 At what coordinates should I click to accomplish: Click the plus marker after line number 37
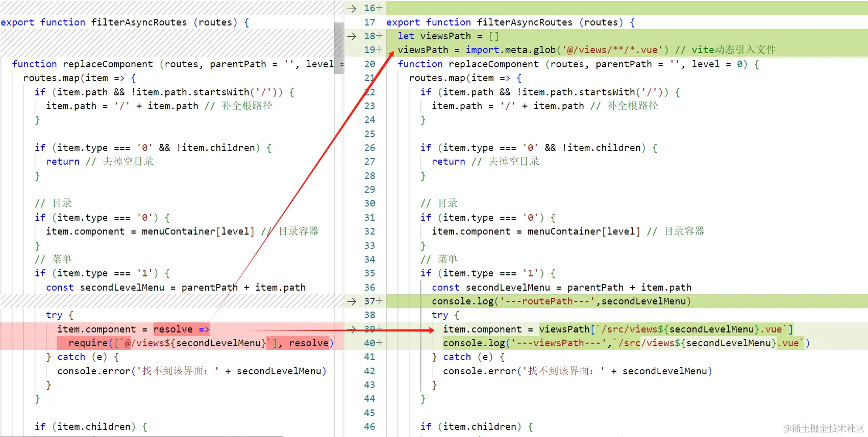(379, 301)
